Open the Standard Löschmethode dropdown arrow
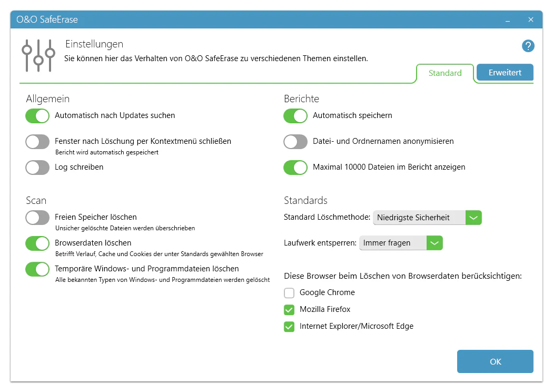The height and width of the screenshot is (392, 553). [473, 218]
